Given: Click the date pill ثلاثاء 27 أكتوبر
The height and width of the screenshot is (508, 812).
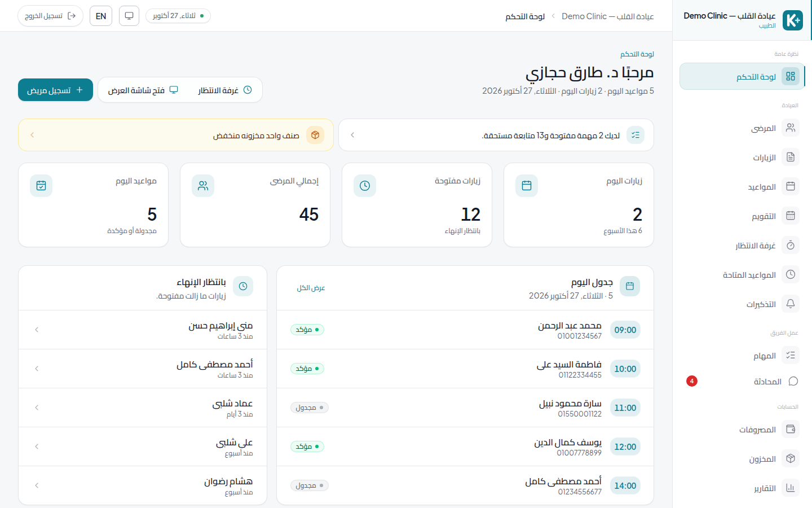Looking at the screenshot, I should 178,16.
